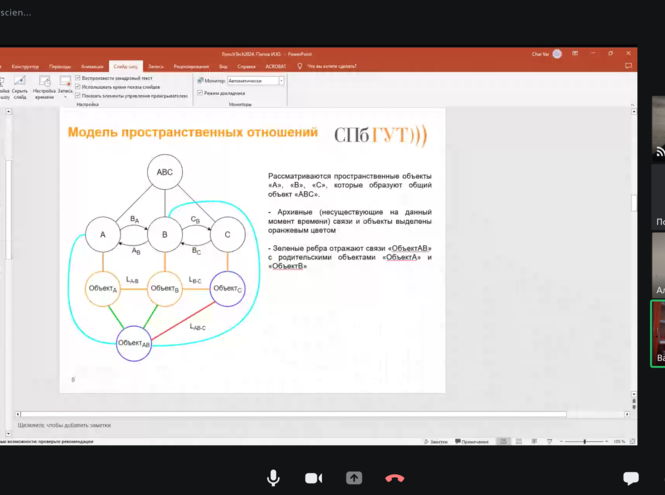Switch to slide sorter view in the status bar
This screenshot has width=665, height=495.
click(518, 441)
